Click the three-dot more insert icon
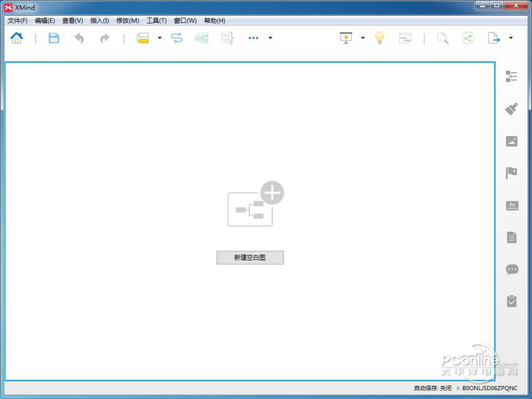 point(253,38)
